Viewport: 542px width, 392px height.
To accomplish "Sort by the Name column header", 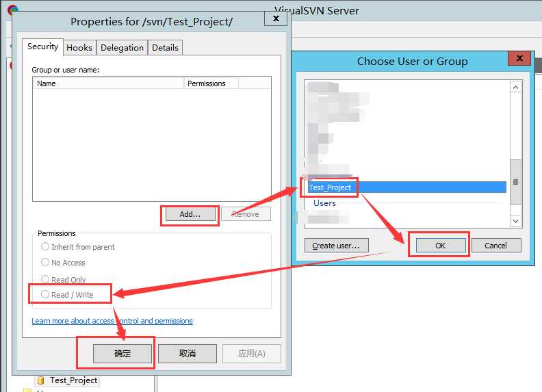I will 108,83.
